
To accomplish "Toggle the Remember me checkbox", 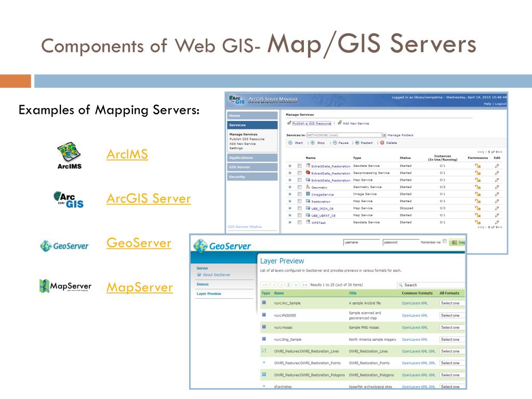I will tap(445, 241).
